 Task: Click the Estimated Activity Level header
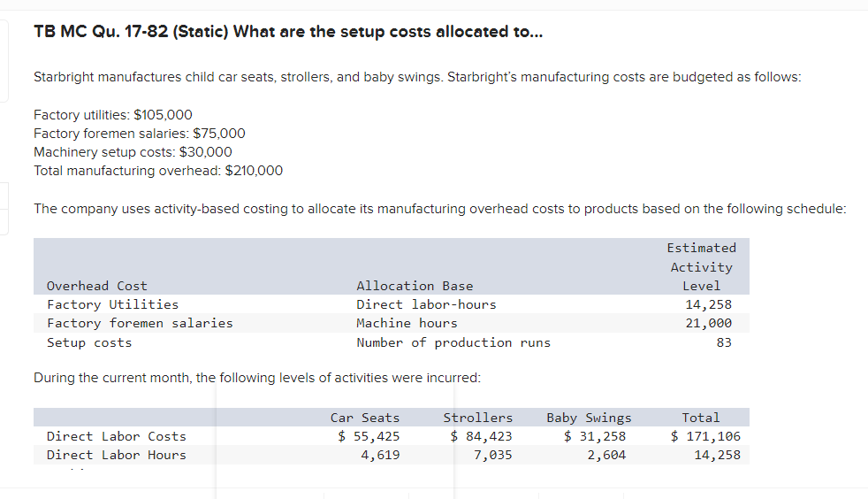tap(701, 266)
